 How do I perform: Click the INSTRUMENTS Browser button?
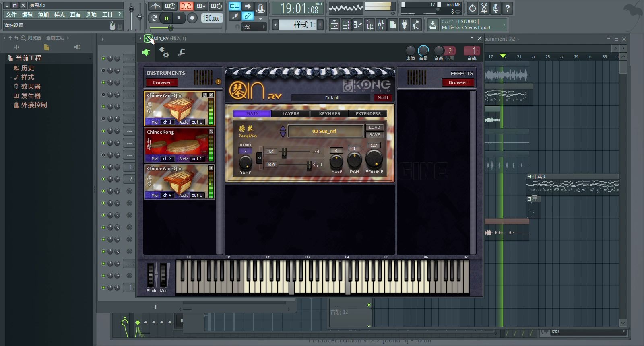[x=162, y=82]
